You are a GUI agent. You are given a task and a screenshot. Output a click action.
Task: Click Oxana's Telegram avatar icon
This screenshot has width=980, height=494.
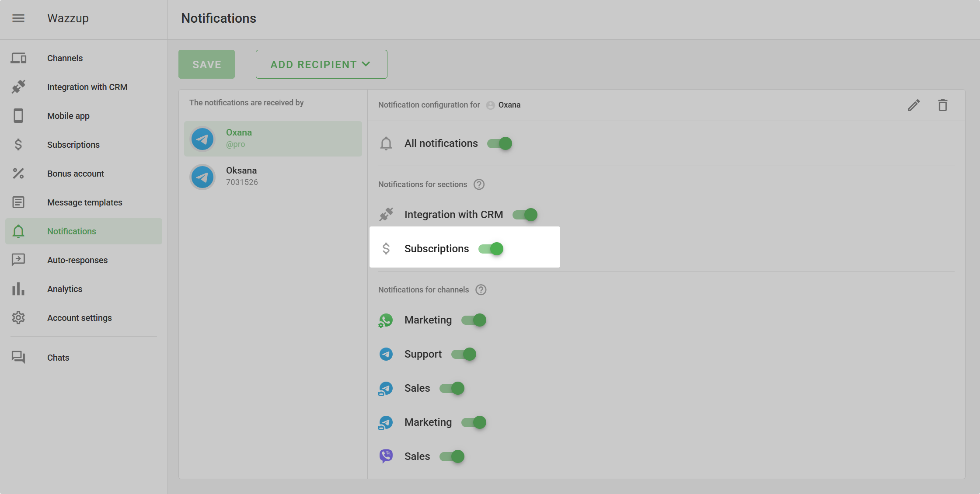pyautogui.click(x=202, y=139)
